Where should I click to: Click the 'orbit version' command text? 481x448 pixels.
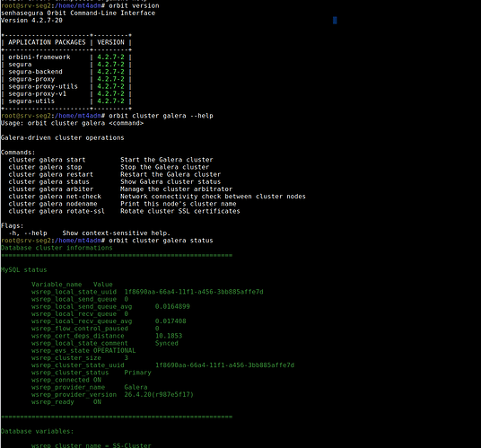coord(134,5)
